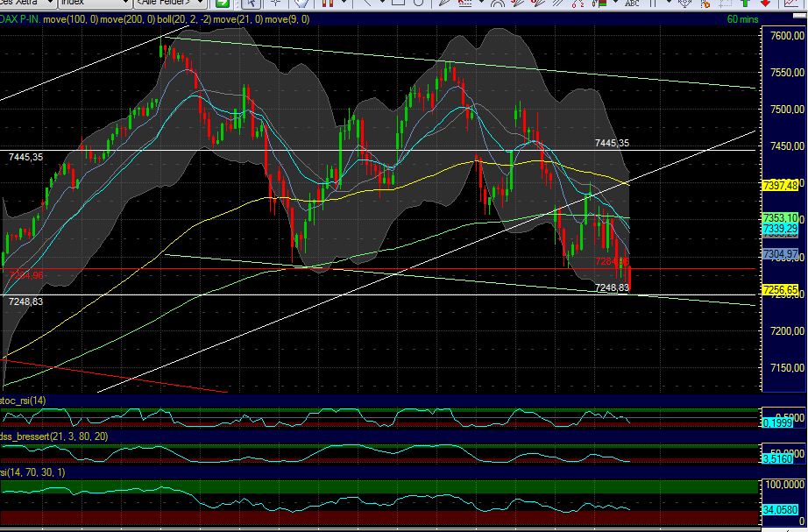This screenshot has width=808, height=532.
Task: Open the Index dropdown
Action: point(95,4)
